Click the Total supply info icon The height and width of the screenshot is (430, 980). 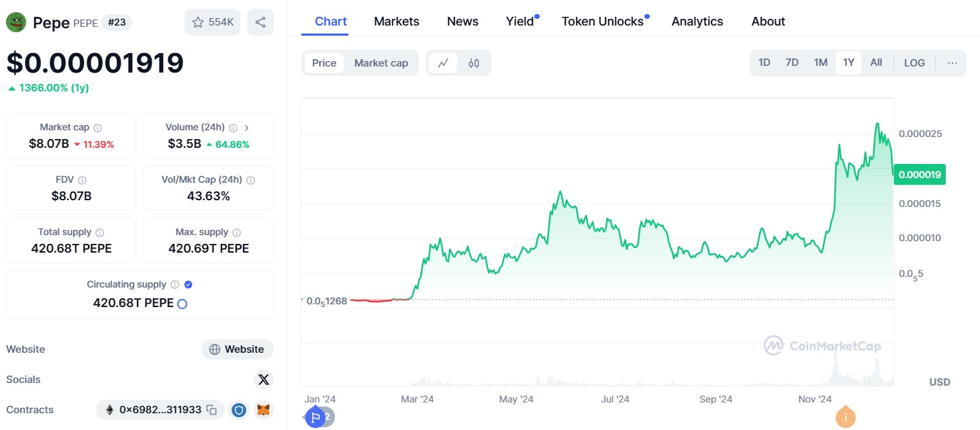click(x=100, y=232)
